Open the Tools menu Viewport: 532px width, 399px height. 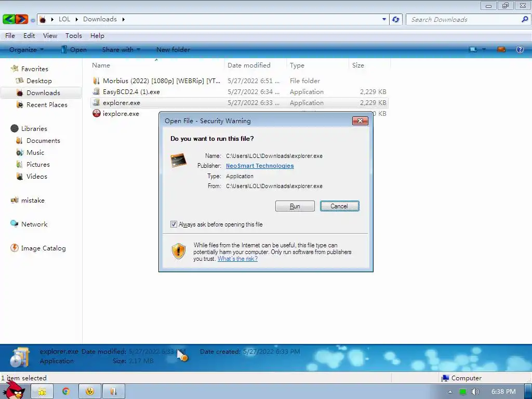[74, 36]
